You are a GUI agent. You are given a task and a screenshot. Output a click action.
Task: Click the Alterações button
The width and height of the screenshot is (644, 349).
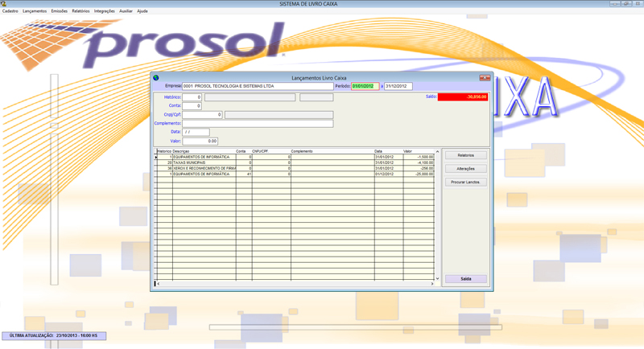pos(466,169)
